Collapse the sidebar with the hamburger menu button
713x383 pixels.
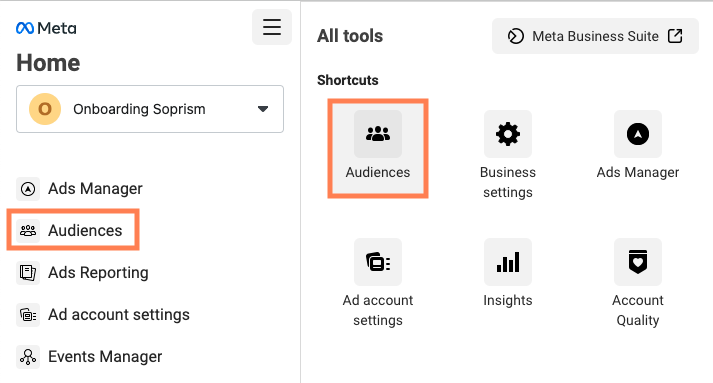(272, 27)
